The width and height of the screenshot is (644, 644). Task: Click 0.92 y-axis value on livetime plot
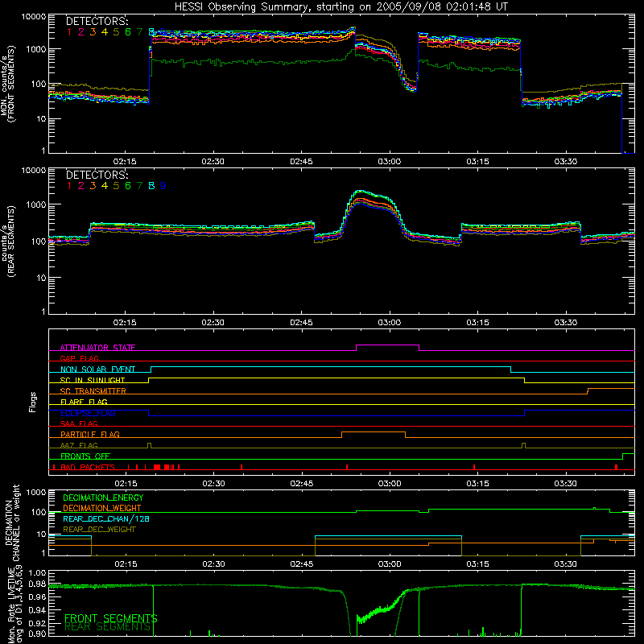point(37,623)
